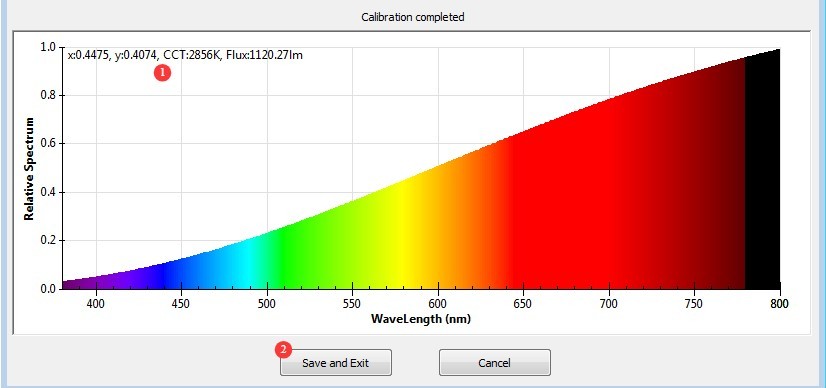Click the 650 wavelength tick label
This screenshot has width=826, height=388.
pyautogui.click(x=524, y=304)
